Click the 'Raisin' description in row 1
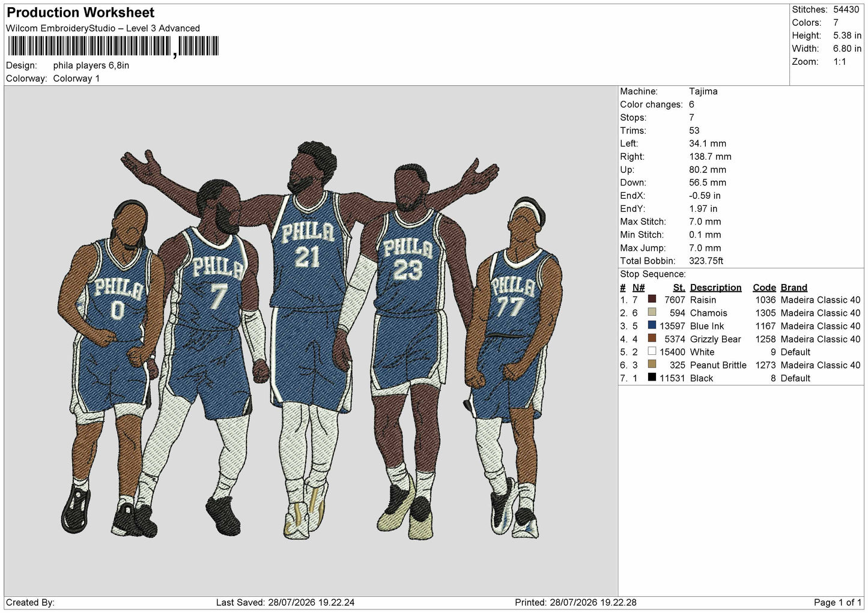868x613 pixels. (703, 300)
